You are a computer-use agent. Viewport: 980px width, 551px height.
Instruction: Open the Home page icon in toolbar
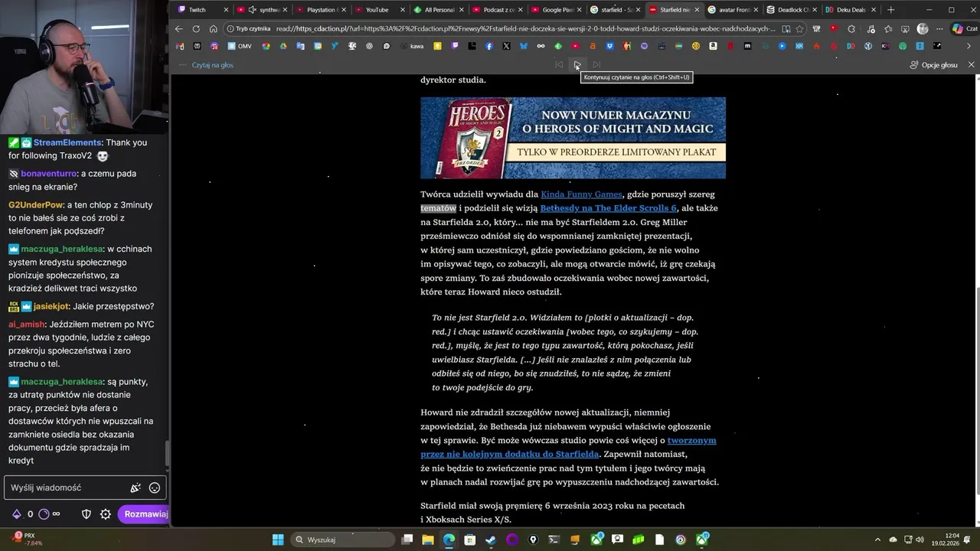pos(214,28)
